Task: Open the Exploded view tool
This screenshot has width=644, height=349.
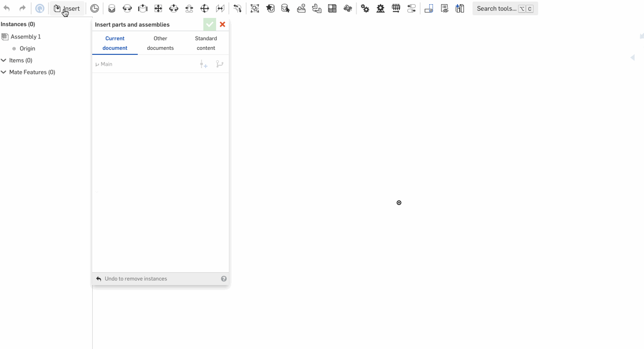Action: 460,8
